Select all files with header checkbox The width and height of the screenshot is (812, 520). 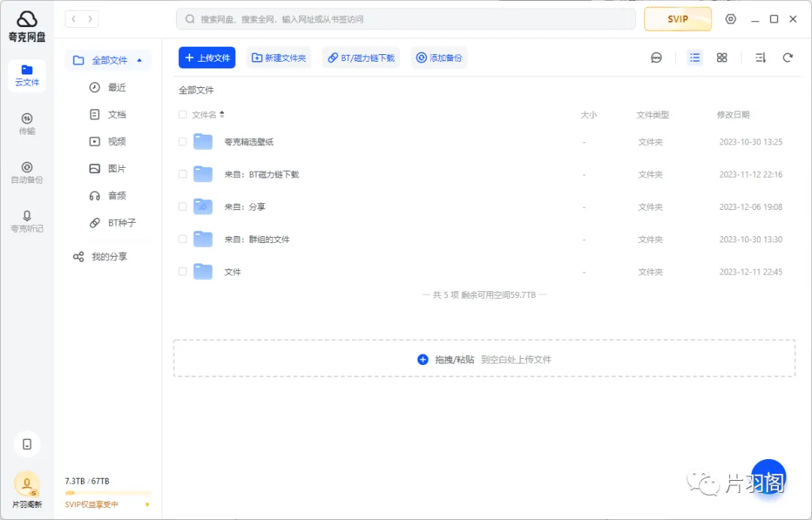[x=182, y=114]
